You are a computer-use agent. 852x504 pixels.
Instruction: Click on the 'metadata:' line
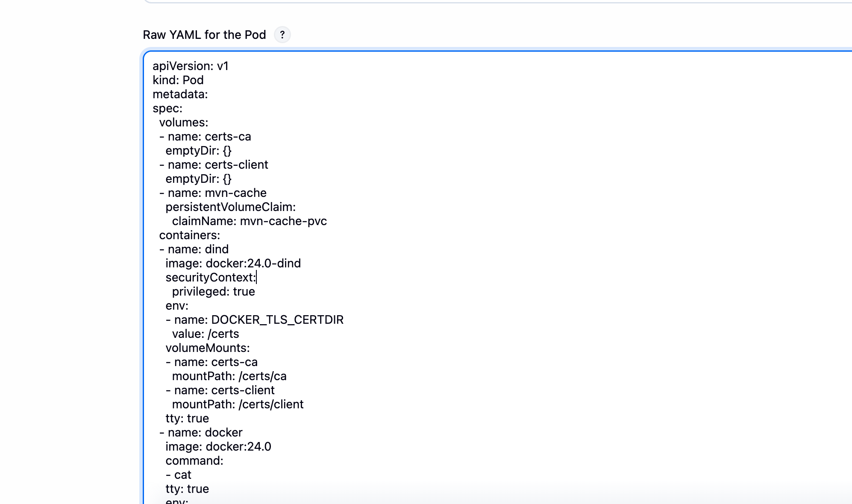click(180, 94)
